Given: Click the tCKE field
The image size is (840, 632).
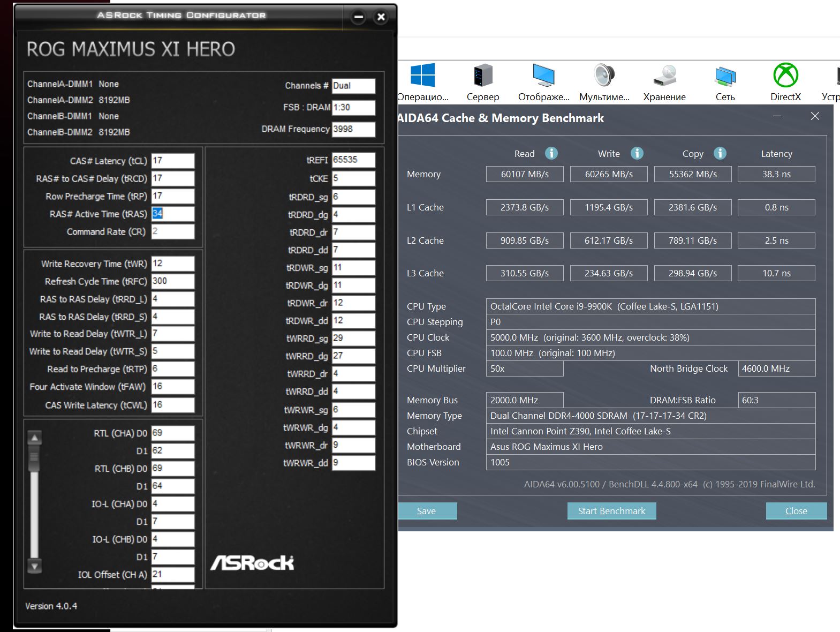Looking at the screenshot, I should click(x=353, y=178).
